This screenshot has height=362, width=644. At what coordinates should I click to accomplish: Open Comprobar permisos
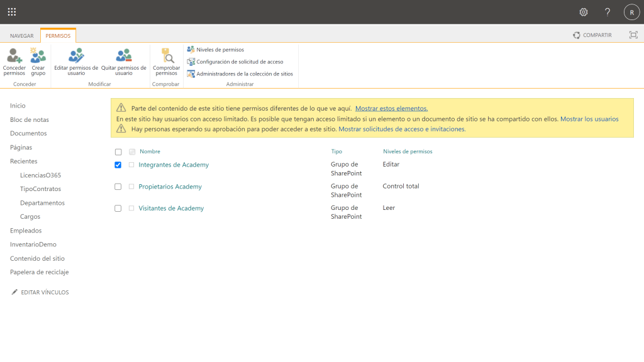[x=166, y=61]
